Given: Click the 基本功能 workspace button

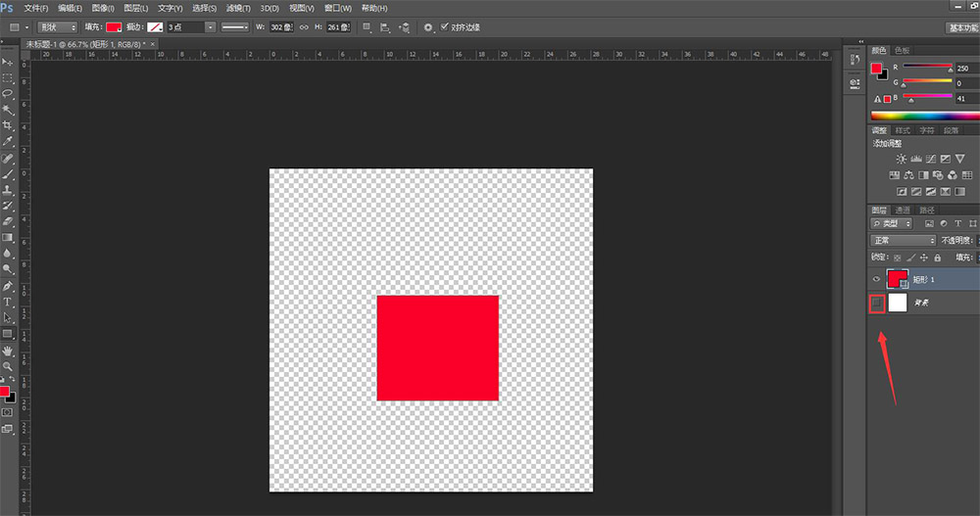Looking at the screenshot, I should tap(962, 27).
